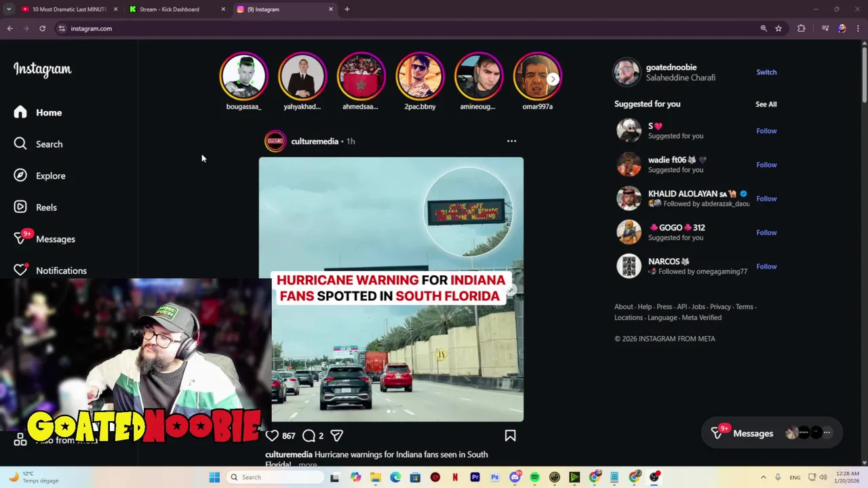Show hidden system tray icons
Viewport: 868px width, 488px height.
point(763,477)
